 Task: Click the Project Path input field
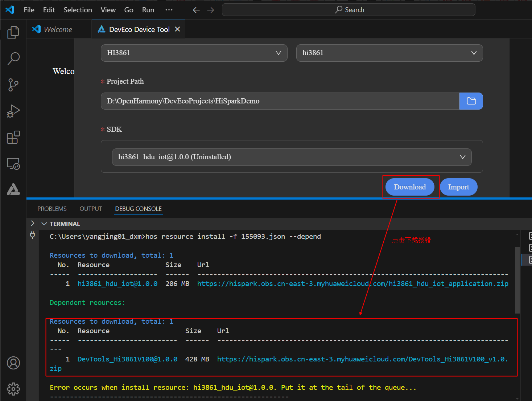[x=280, y=101]
